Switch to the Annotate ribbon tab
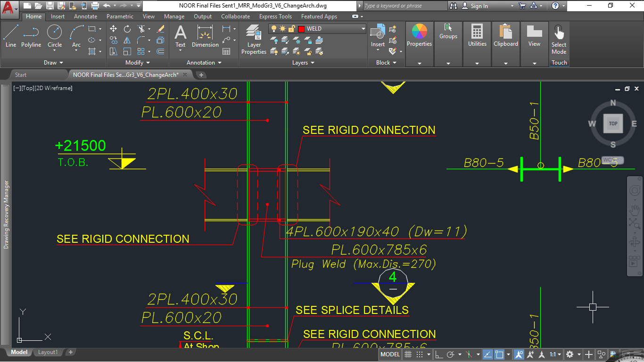Viewport: 644px width, 362px height. [x=86, y=16]
